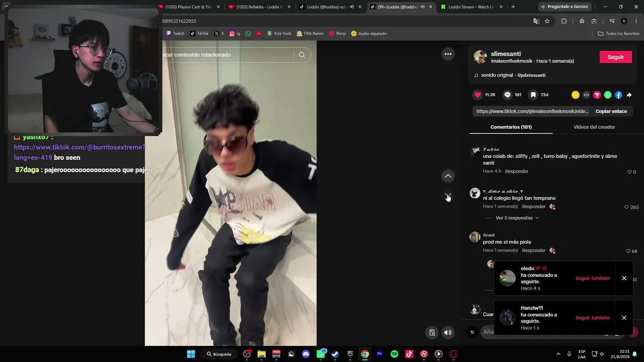
Task: Like the 'ni al colegio llegó tan temprano' comment
Action: click(626, 207)
